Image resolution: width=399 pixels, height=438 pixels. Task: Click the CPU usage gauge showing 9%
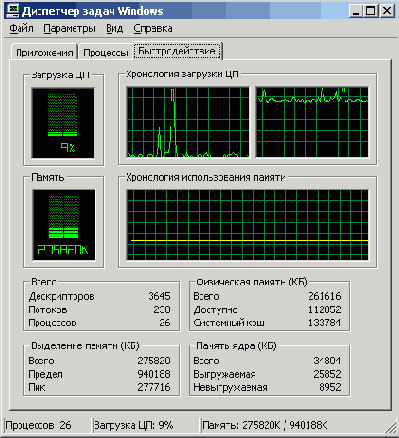click(x=63, y=123)
